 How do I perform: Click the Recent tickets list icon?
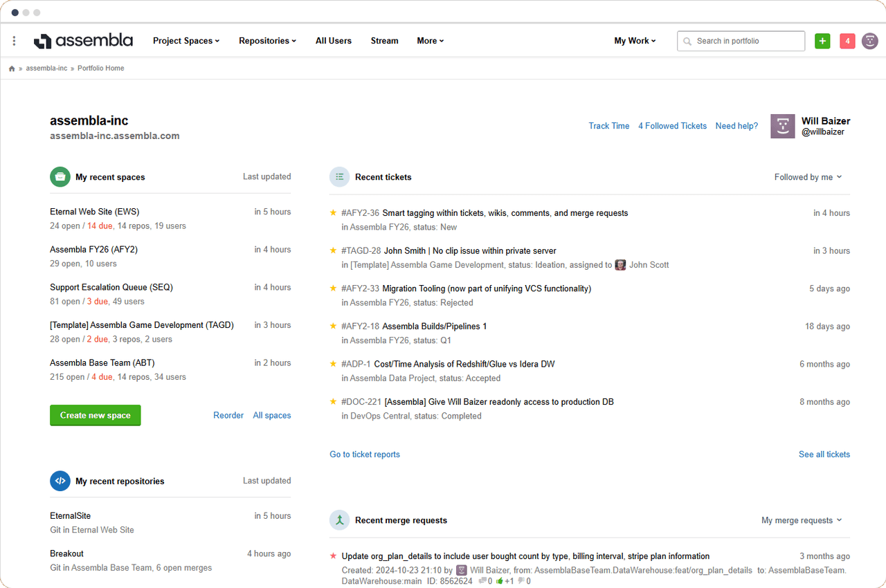coord(339,177)
